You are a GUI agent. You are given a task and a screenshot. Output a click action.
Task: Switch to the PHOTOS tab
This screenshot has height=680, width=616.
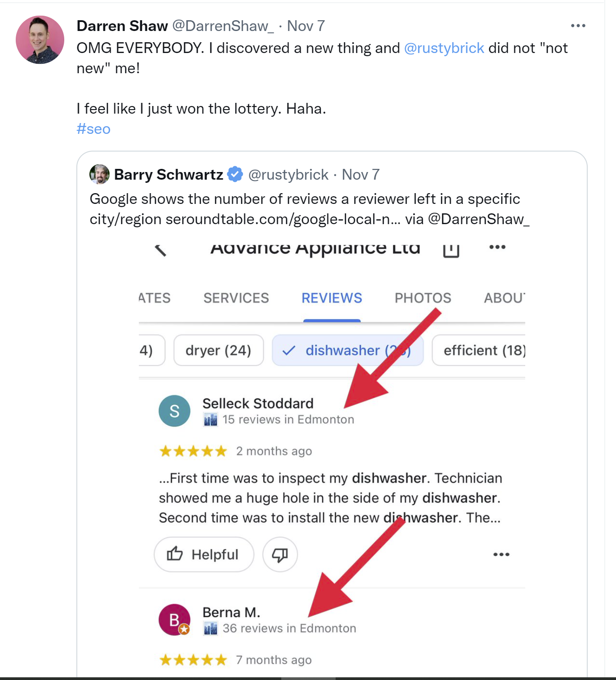422,298
